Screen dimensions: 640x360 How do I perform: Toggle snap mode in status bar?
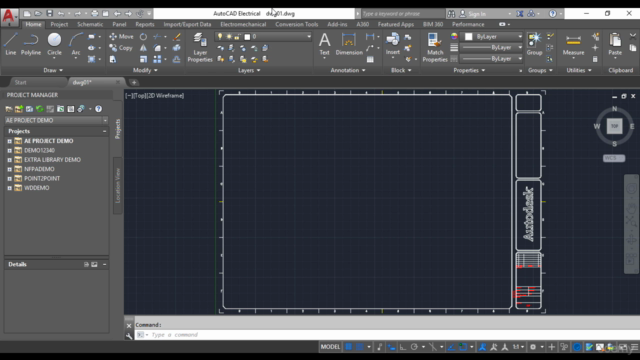pos(360,347)
